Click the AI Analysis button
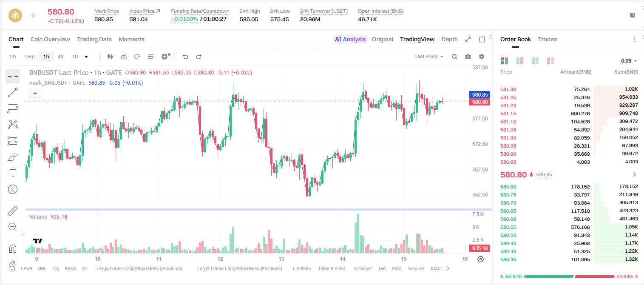This screenshot has width=644, height=285. pyautogui.click(x=350, y=39)
